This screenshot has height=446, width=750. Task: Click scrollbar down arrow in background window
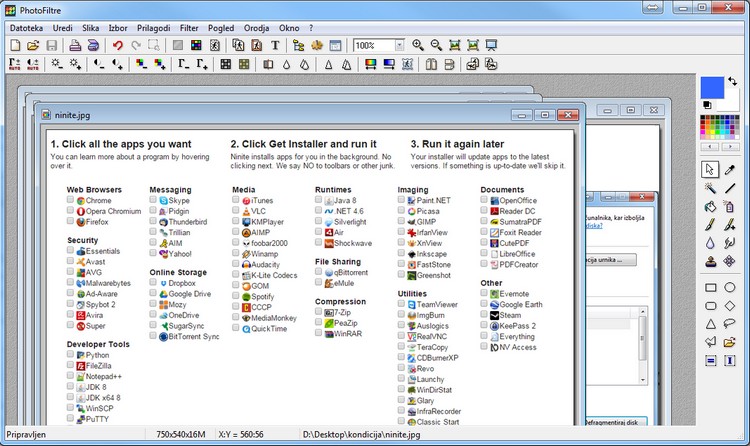pos(643,379)
